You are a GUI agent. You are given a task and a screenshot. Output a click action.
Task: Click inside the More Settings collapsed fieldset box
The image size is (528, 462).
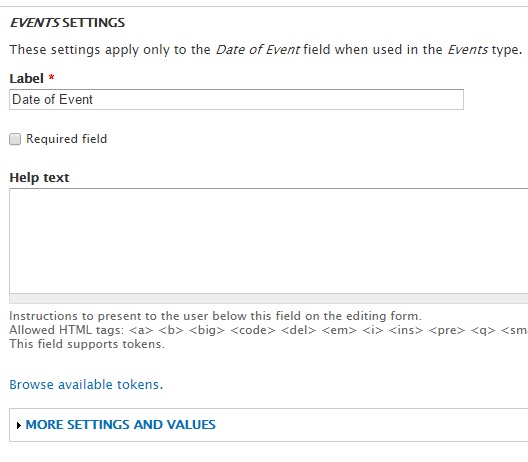[x=268, y=425]
